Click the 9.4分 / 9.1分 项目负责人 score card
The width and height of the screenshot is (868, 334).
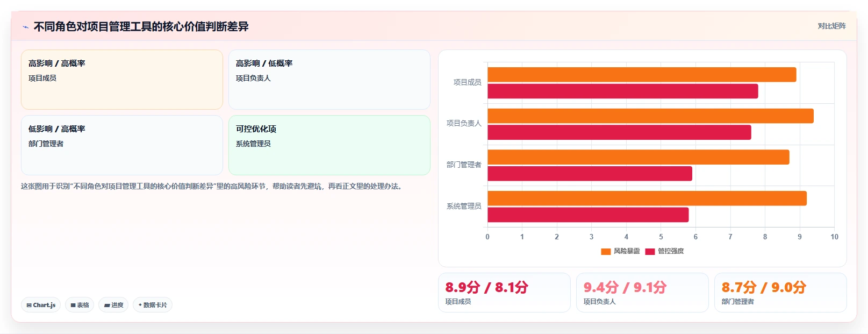642,293
